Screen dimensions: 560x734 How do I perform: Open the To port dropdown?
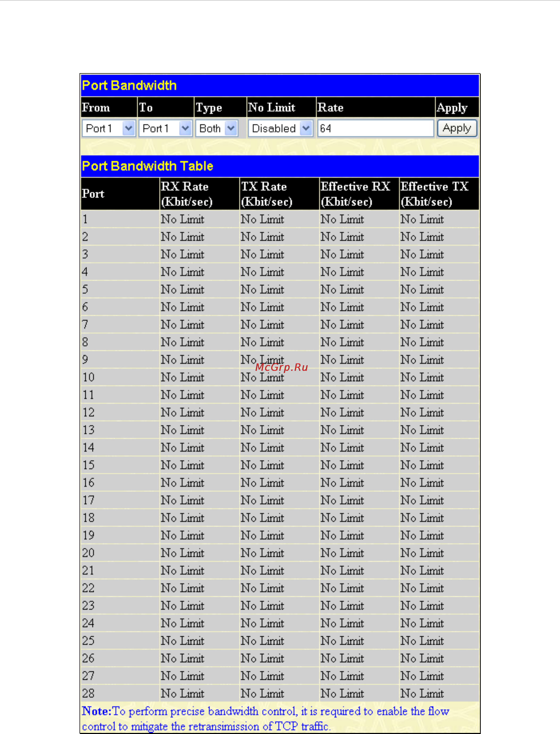point(165,128)
